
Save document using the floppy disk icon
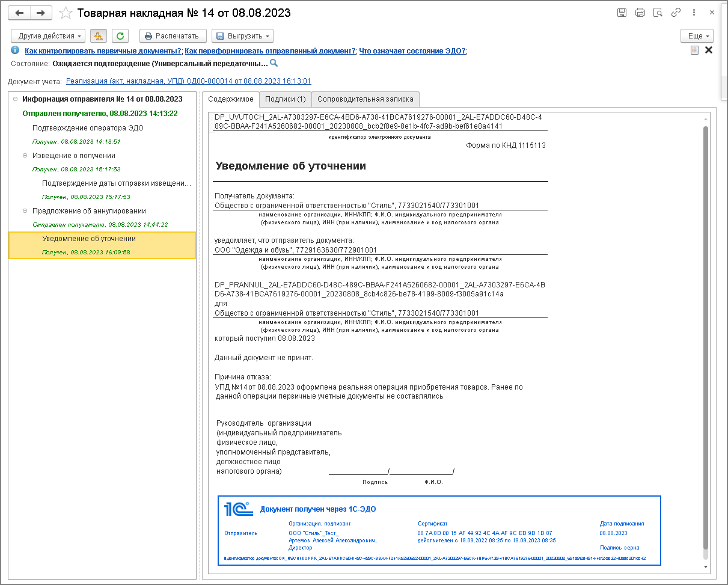[622, 13]
